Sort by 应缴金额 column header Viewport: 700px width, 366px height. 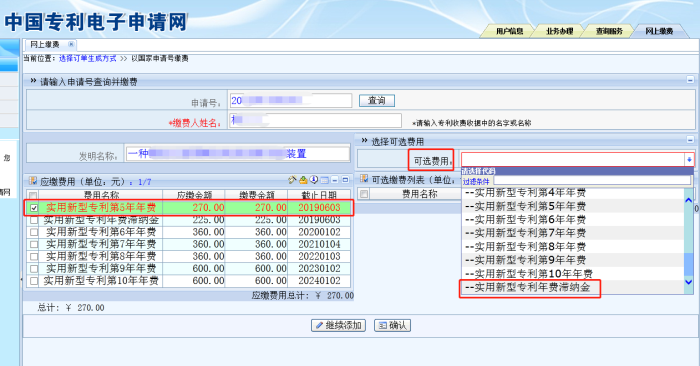click(x=194, y=195)
